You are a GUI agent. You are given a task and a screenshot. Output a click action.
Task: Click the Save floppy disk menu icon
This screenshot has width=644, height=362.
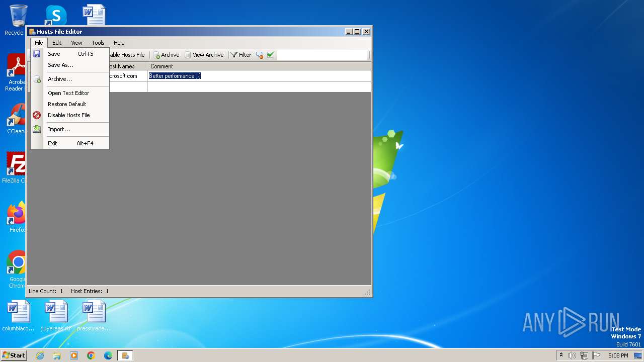coord(37,54)
